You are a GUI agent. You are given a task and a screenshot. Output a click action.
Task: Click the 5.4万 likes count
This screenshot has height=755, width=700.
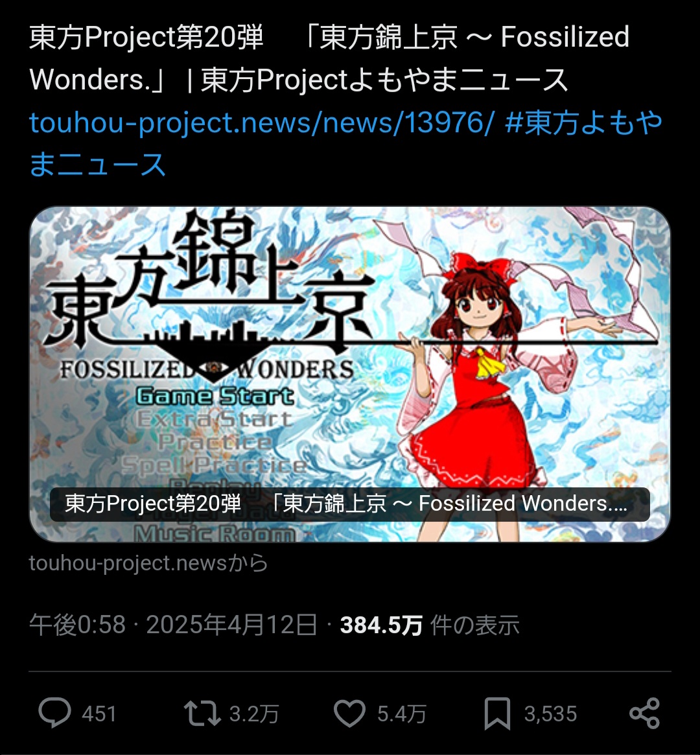[x=401, y=714]
